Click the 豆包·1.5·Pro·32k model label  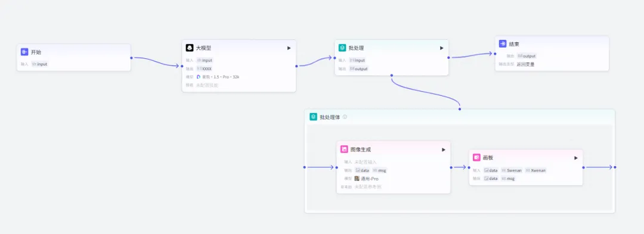221,77
